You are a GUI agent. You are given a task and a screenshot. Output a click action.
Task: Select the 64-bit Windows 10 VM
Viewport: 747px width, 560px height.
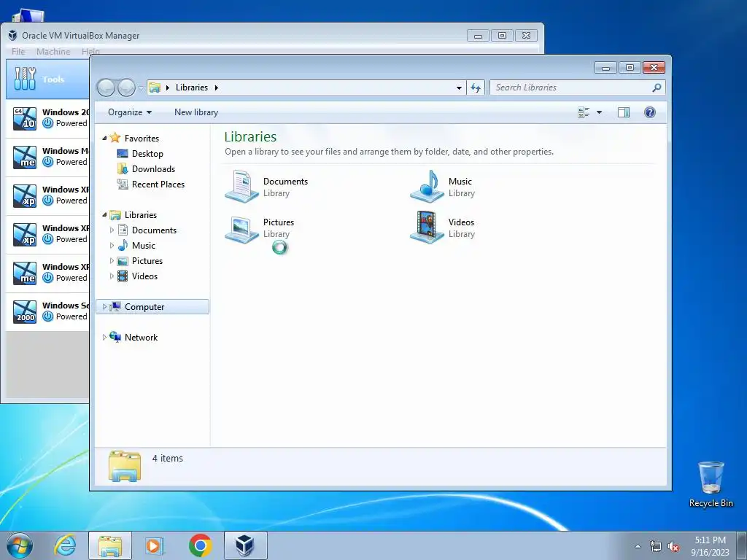coord(47,118)
